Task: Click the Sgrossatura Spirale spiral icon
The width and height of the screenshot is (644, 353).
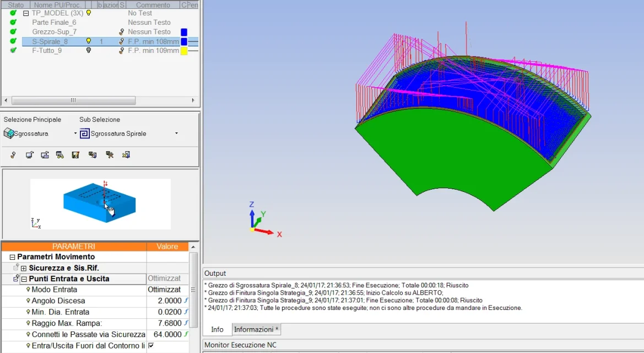Action: coord(85,133)
